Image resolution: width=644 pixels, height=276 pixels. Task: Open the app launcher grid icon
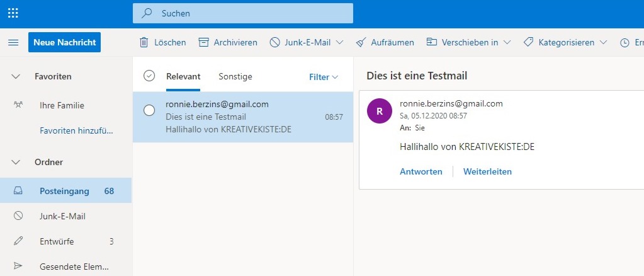(x=13, y=13)
